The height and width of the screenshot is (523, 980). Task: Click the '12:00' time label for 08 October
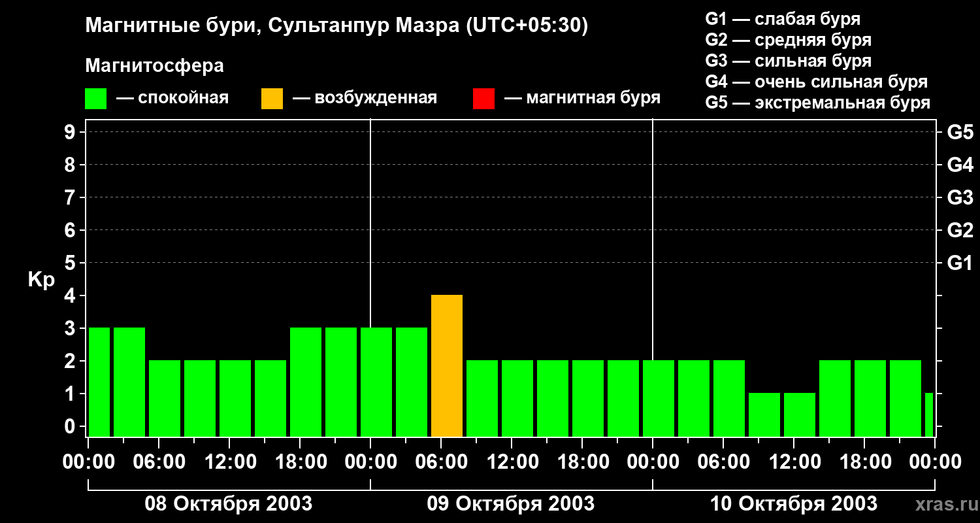[x=229, y=462]
